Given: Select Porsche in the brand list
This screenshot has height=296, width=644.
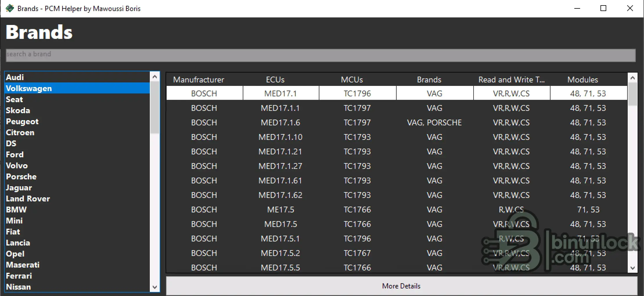Looking at the screenshot, I should (x=77, y=177).
